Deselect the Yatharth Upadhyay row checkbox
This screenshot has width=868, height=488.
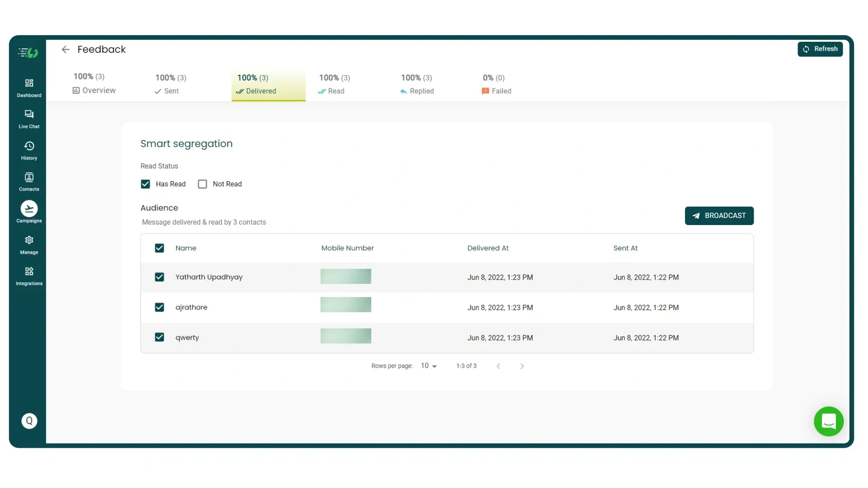(159, 277)
